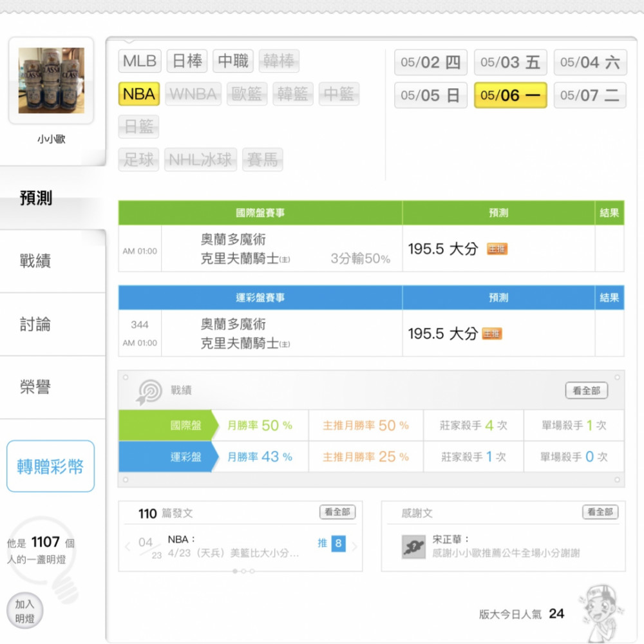Select the WNBA league filter

pyautogui.click(x=193, y=94)
